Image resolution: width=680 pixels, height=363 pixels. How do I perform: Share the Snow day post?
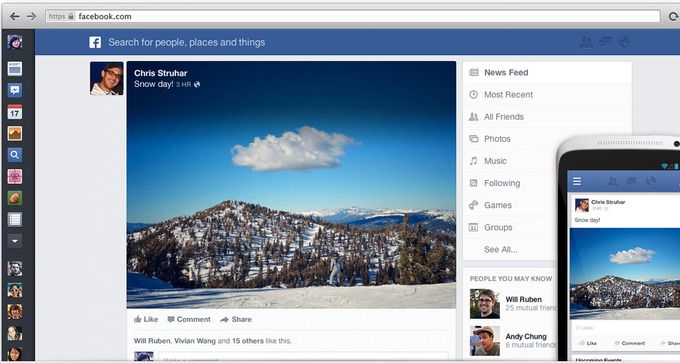236,320
